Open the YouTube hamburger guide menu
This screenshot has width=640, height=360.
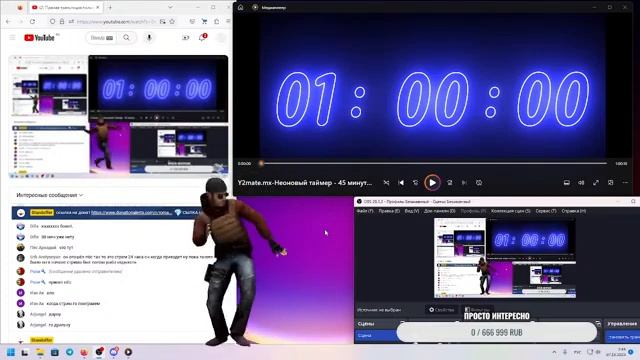tap(13, 38)
